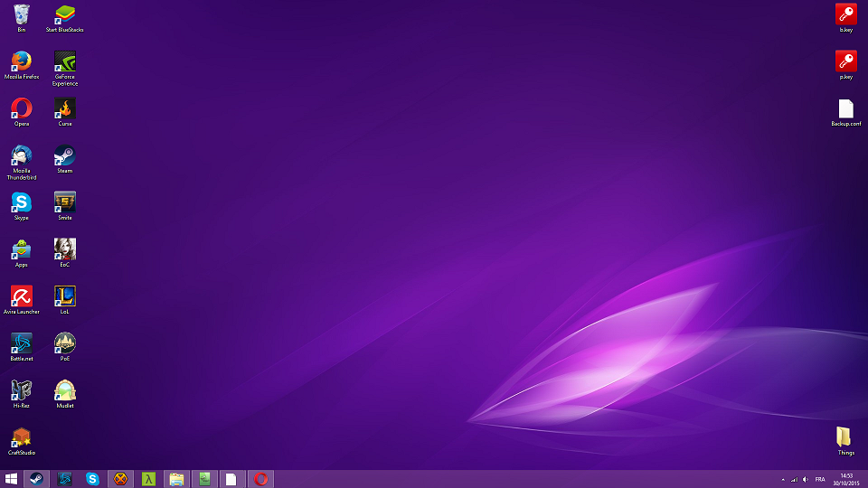
Task: Select the Smite game shortcut
Action: 65,202
